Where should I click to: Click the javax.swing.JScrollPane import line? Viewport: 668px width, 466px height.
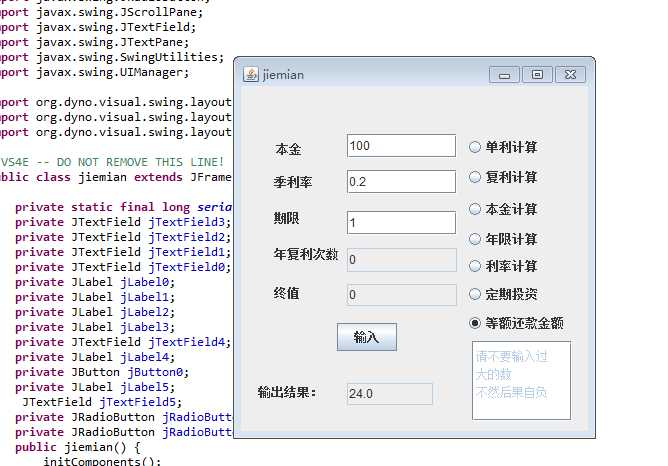tap(102, 12)
